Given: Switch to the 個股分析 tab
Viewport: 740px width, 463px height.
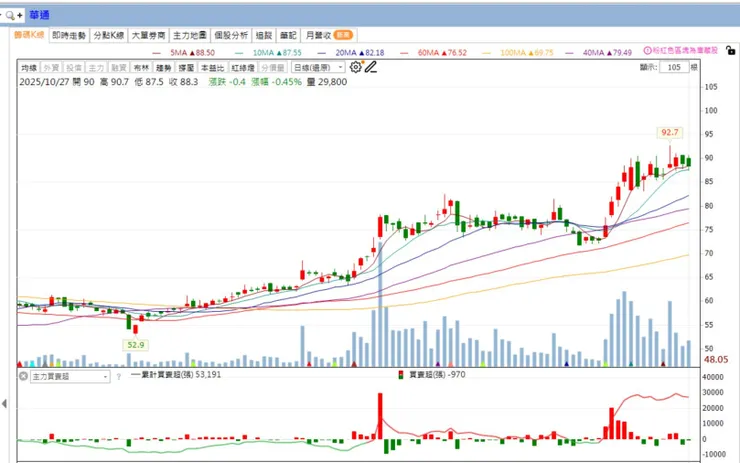Looking at the screenshot, I should click(231, 35).
